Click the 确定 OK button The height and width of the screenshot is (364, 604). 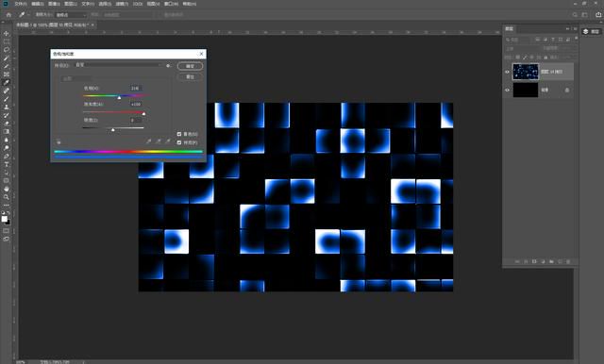pos(190,66)
